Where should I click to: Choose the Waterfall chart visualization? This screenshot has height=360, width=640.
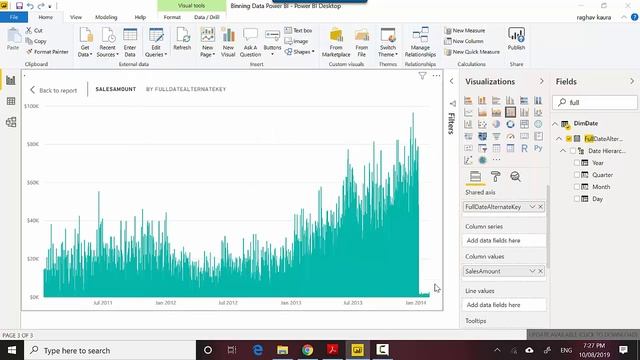click(468, 124)
